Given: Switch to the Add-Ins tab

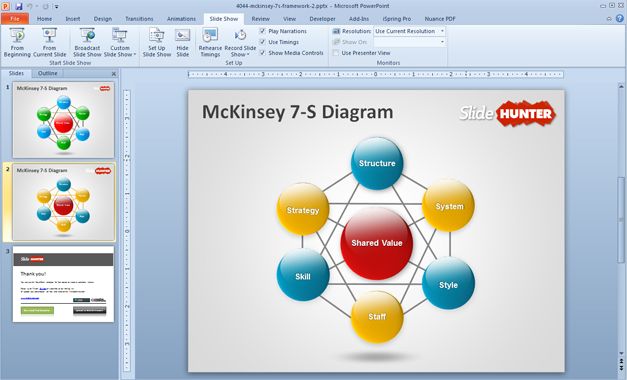Looking at the screenshot, I should [x=359, y=19].
